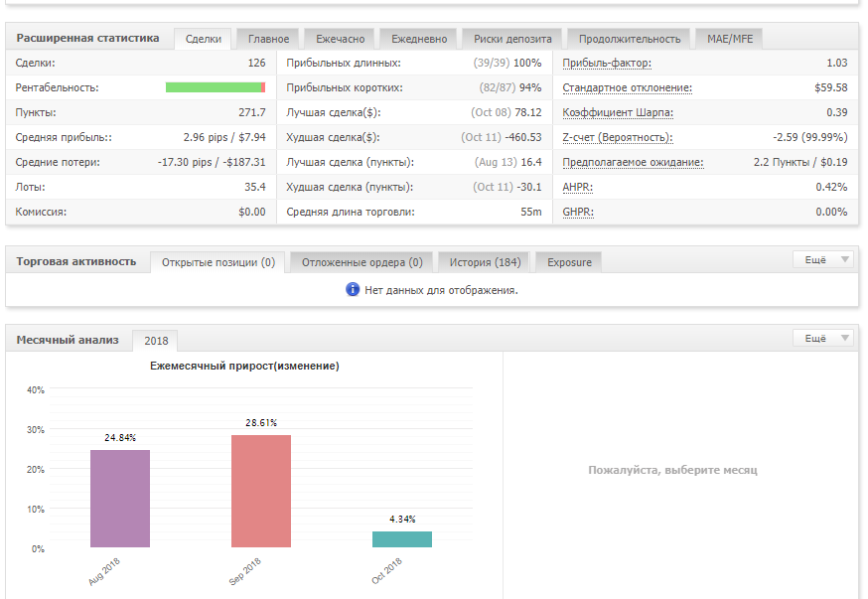Click the 28.61% label above the Sep bar

tap(261, 423)
